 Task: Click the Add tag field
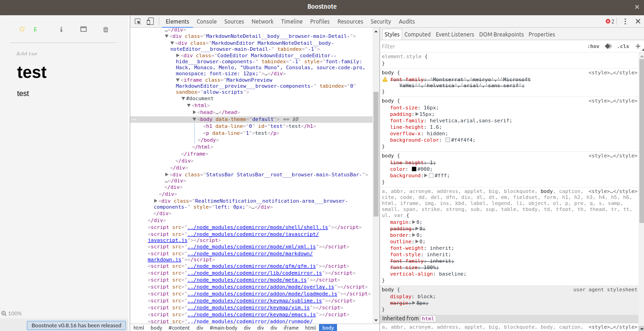click(27, 54)
